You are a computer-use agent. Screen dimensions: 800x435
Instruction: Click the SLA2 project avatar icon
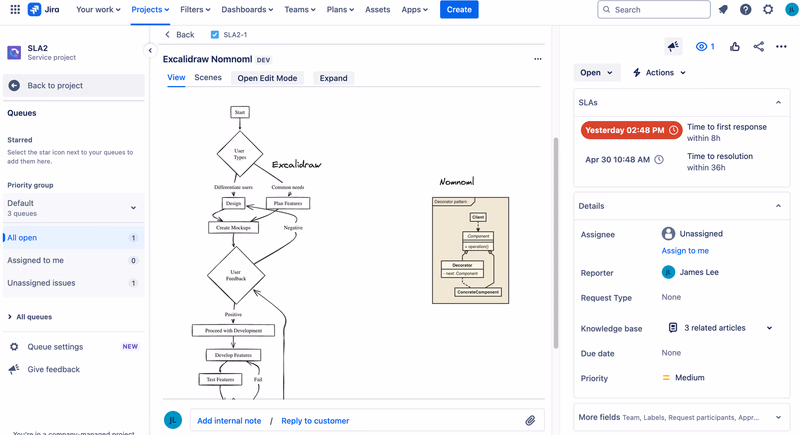tap(14, 52)
